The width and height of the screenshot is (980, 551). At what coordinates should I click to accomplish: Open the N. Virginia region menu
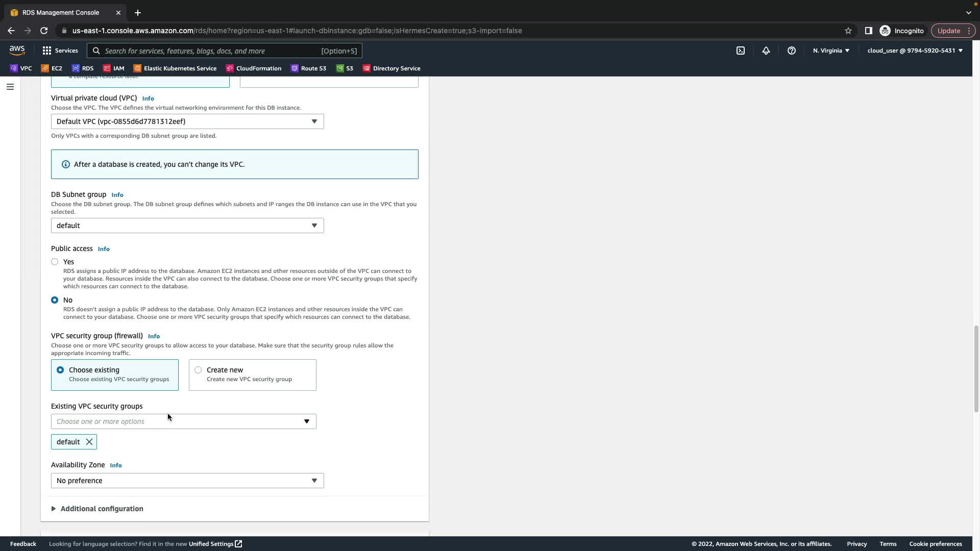[830, 51]
